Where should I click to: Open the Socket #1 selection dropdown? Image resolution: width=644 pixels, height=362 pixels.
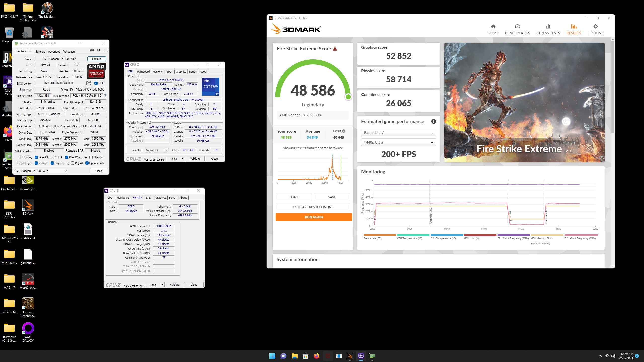(156, 150)
